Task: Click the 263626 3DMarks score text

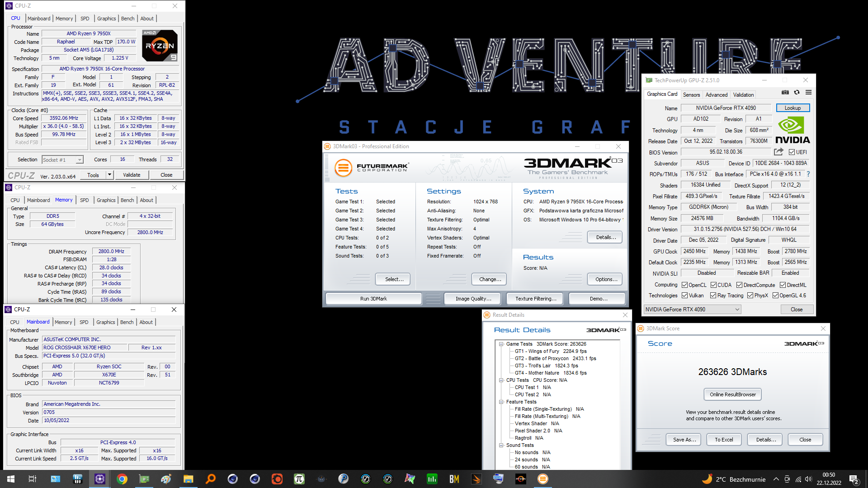Action: coord(732,372)
